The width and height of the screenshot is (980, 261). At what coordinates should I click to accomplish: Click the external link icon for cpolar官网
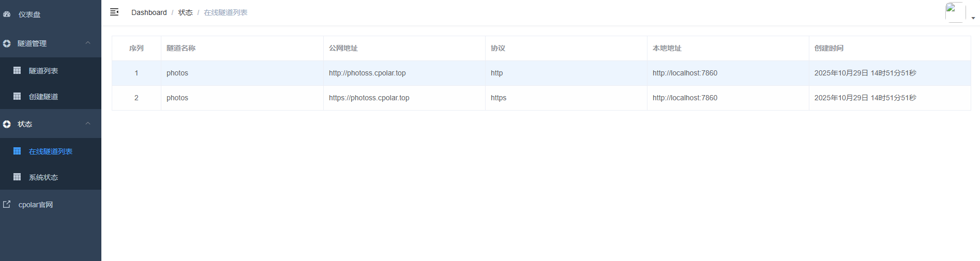(7, 204)
